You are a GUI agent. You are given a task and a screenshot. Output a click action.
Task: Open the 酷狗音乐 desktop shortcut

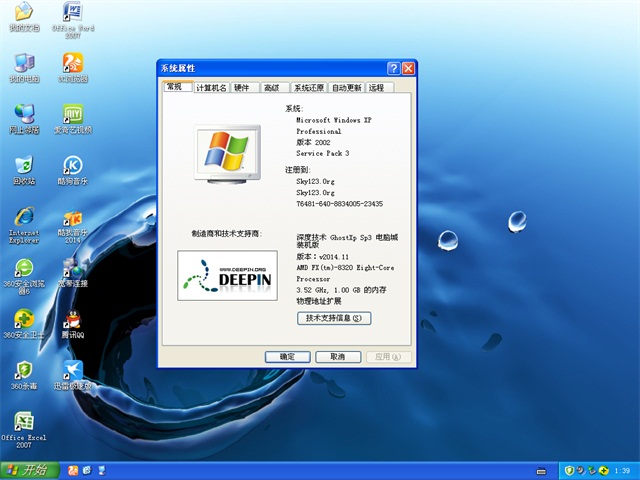tap(72, 166)
